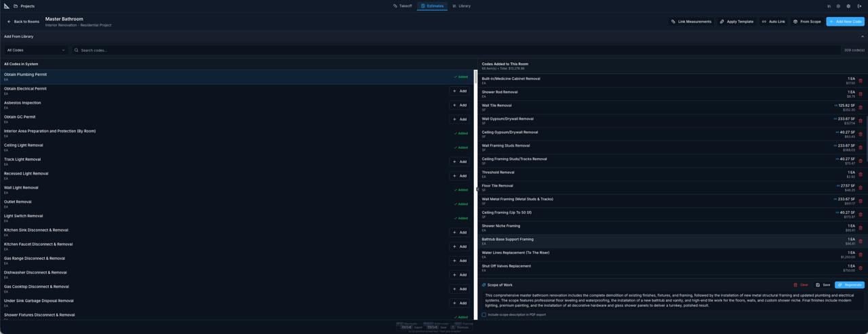Trash the Ceiling Gypsum/Drywall Removal item
The width and height of the screenshot is (868, 334).
click(x=861, y=134)
